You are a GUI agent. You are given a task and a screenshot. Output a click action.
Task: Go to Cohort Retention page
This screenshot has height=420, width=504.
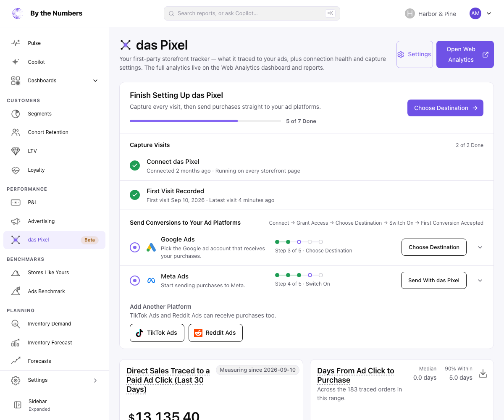[x=55, y=132]
